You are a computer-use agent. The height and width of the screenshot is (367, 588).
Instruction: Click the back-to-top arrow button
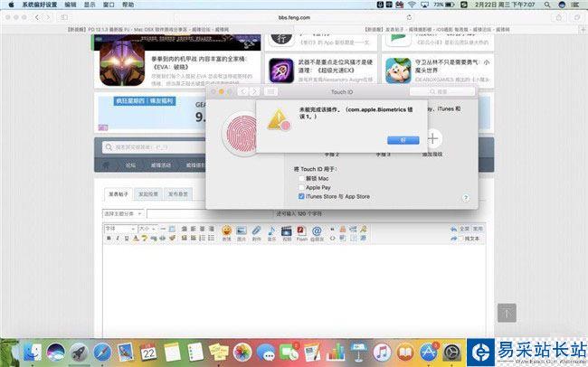coord(507,313)
